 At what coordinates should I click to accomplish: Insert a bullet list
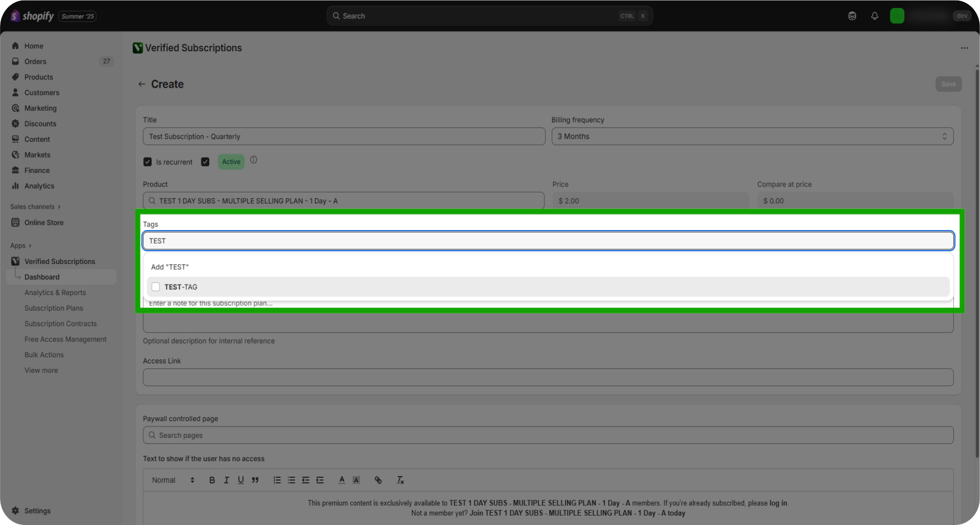point(291,480)
